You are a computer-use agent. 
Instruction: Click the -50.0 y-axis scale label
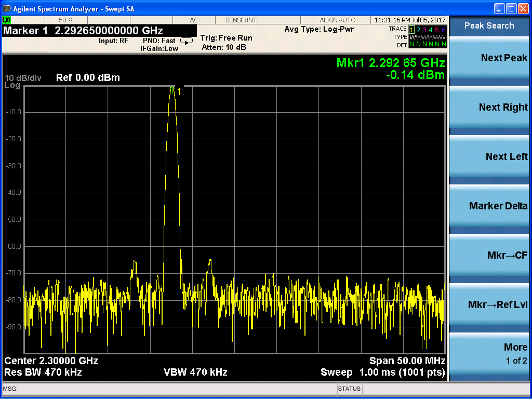click(14, 220)
